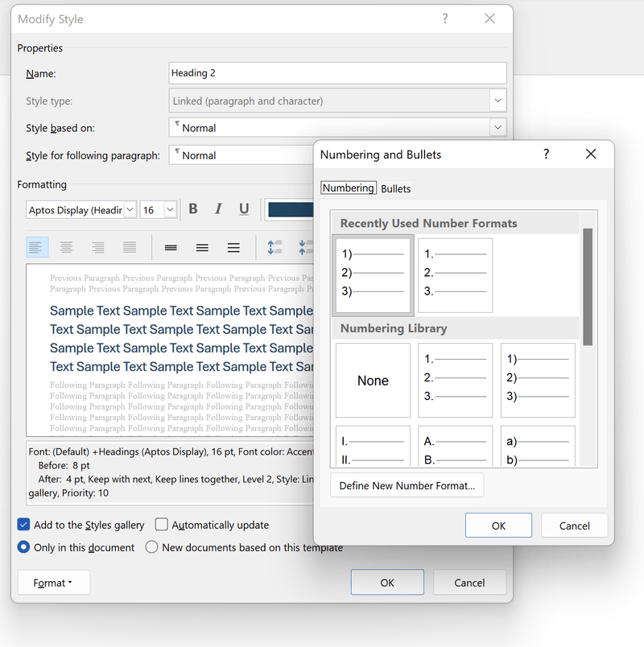644x647 pixels.
Task: Enable Automatically update checkbox
Action: (x=162, y=525)
